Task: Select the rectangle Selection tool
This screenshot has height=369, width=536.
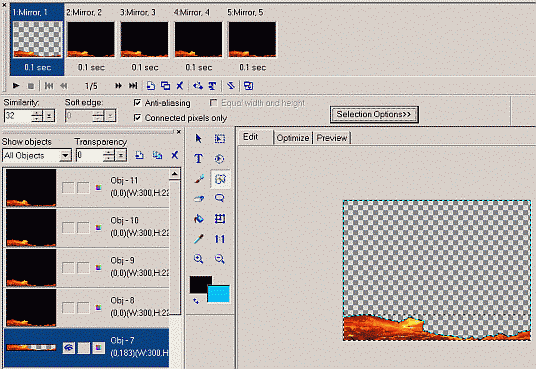Action: point(219,139)
